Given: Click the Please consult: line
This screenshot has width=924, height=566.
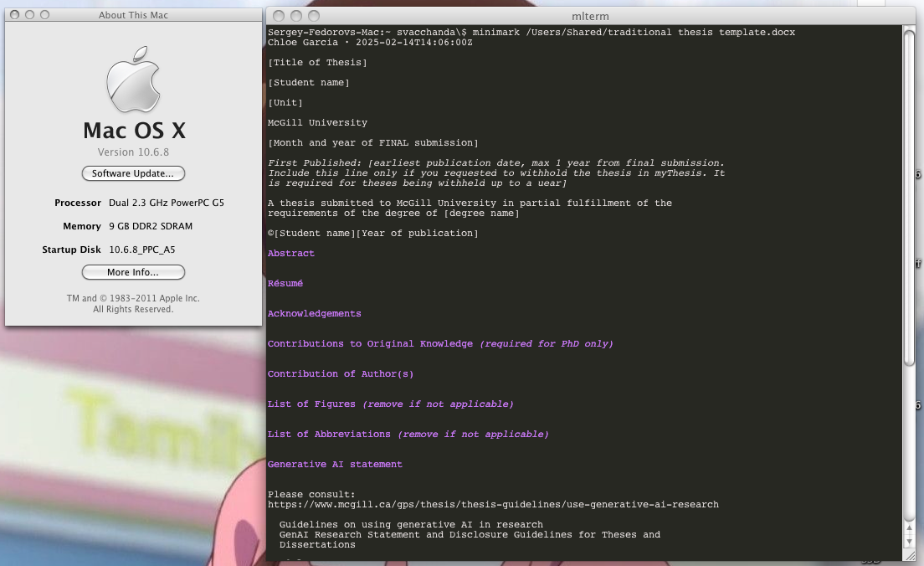Looking at the screenshot, I should (x=311, y=495).
